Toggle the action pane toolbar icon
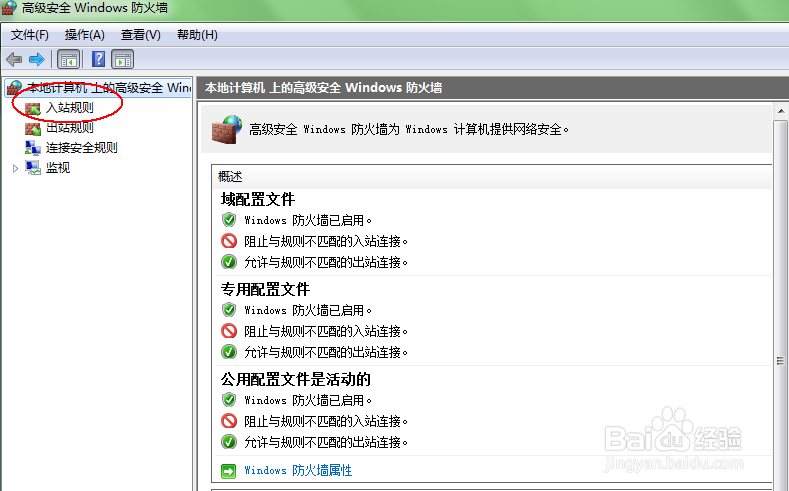Image resolution: width=789 pixels, height=491 pixels. tap(123, 59)
